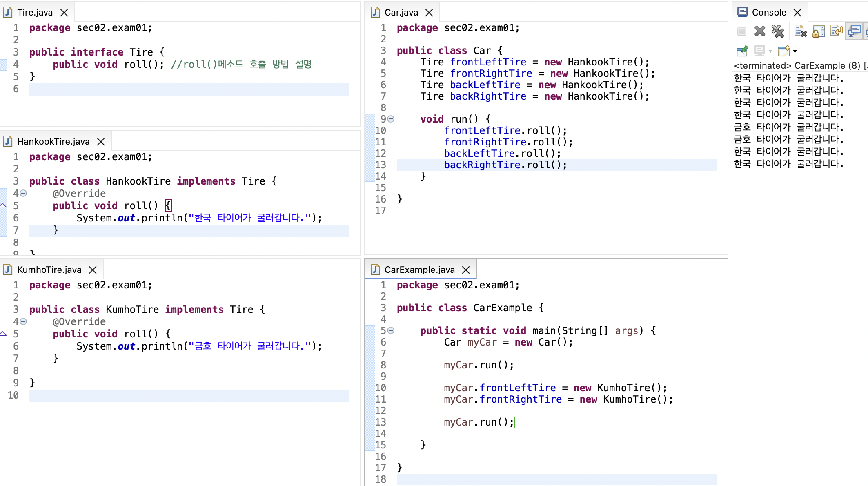Screen dimensions: 868x486
Task: Click 'frontRightTire' field declaration in Car.java line 5
Action: click(x=491, y=73)
